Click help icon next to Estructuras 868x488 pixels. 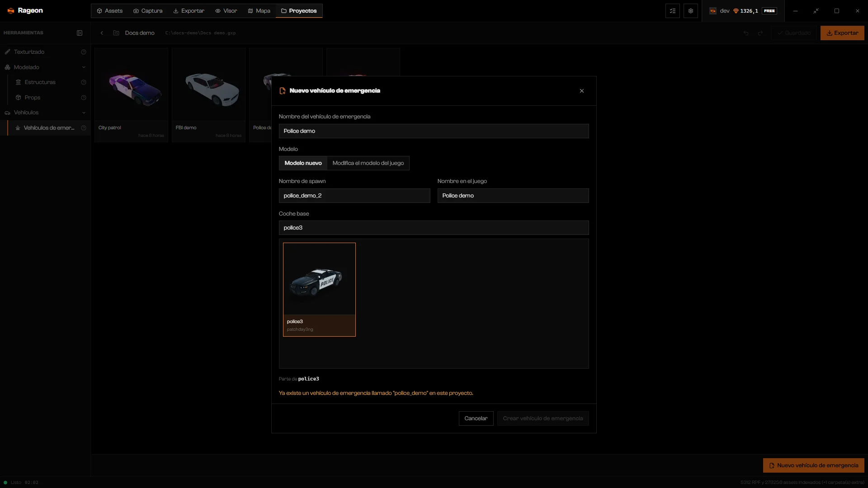[84, 82]
